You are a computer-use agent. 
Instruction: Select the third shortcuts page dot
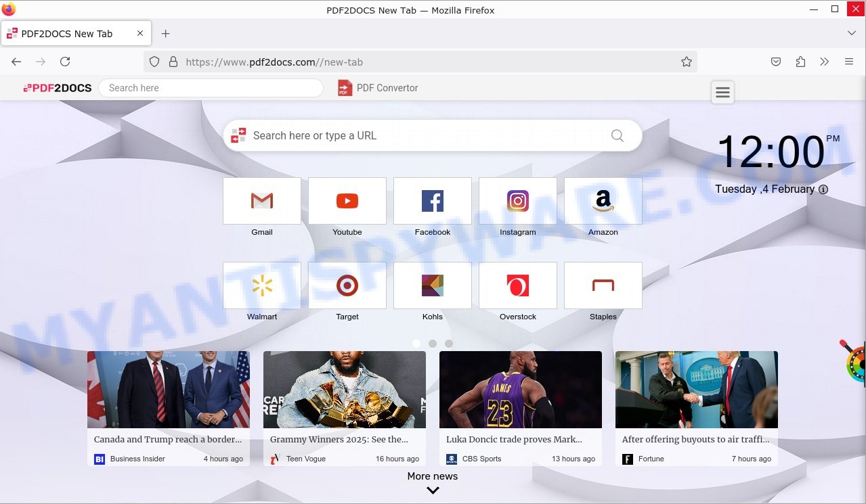(x=449, y=344)
